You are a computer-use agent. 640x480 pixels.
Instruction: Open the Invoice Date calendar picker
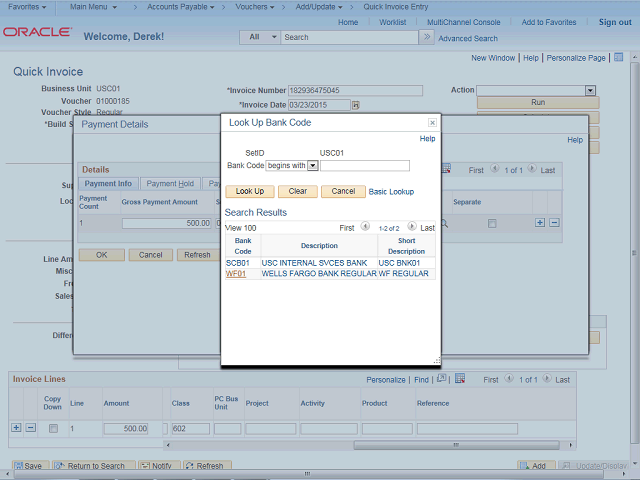point(356,105)
